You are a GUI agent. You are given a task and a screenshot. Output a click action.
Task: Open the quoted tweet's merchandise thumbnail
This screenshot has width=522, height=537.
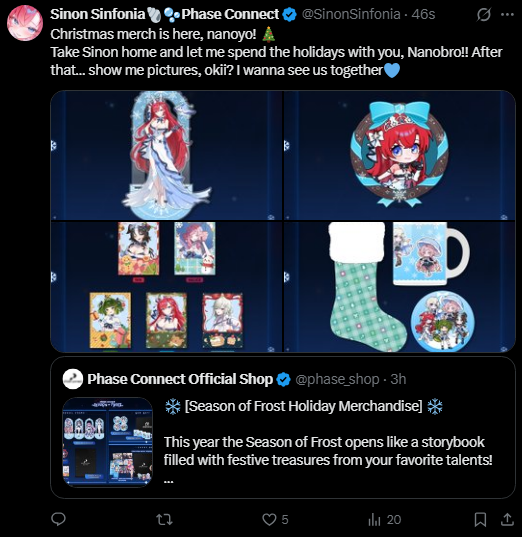108,442
